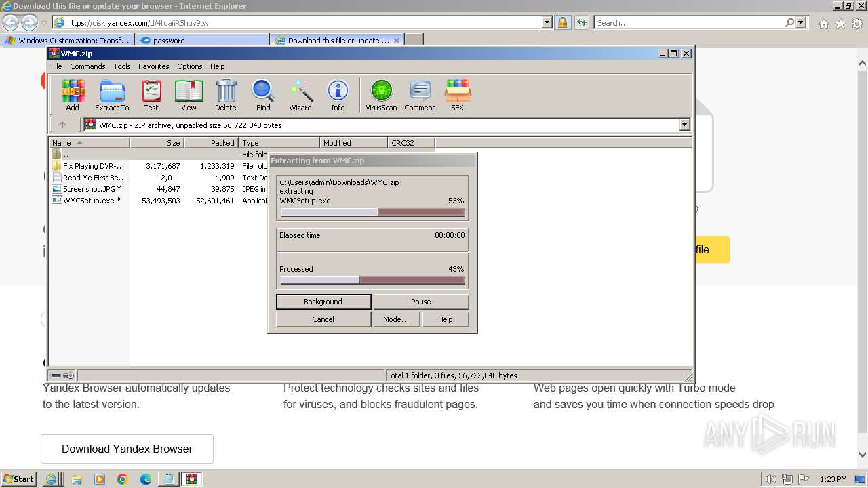Open the media player taskbar icon
Image resolution: width=868 pixels, height=488 pixels.
(100, 479)
